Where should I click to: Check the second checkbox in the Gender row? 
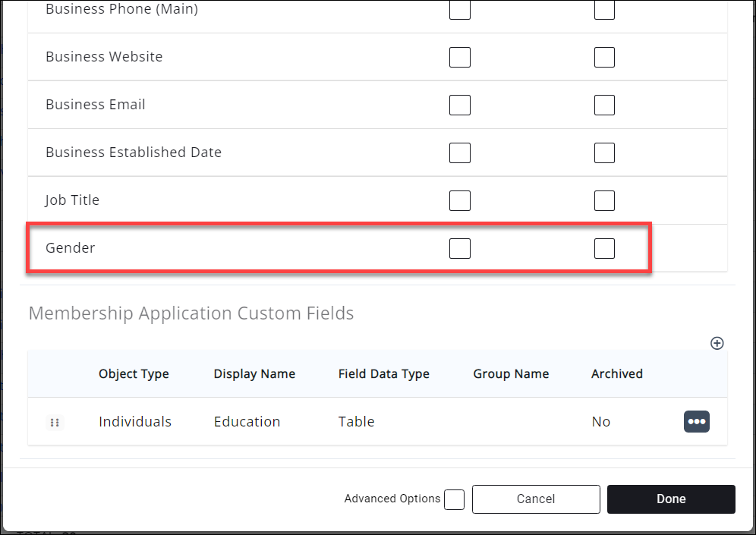[x=604, y=248]
